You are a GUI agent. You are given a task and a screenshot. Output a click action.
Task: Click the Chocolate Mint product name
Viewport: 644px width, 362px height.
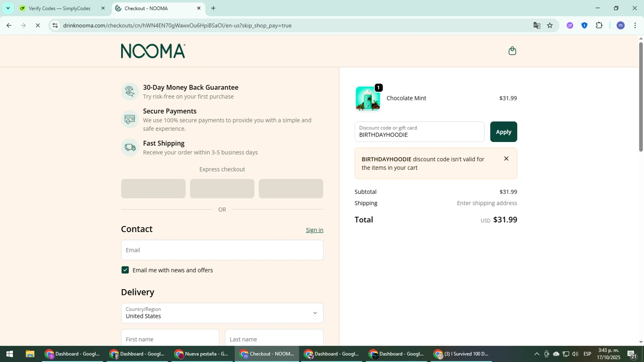point(406,98)
